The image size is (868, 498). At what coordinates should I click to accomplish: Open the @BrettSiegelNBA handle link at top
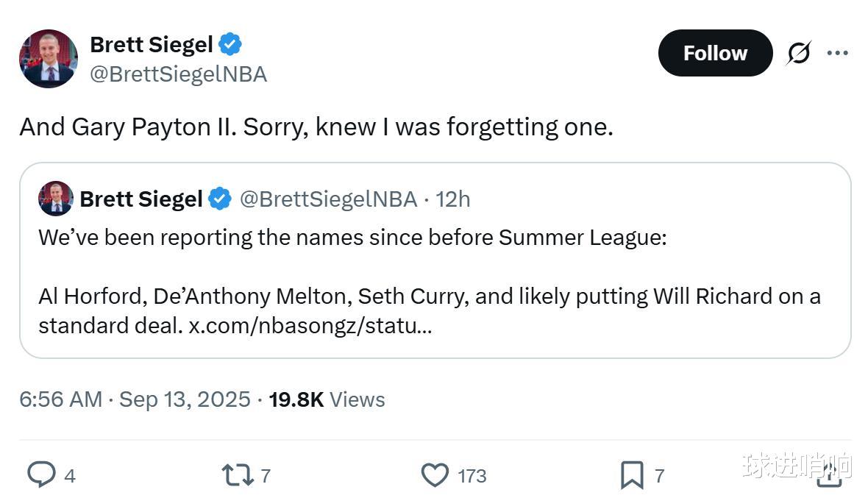(178, 74)
